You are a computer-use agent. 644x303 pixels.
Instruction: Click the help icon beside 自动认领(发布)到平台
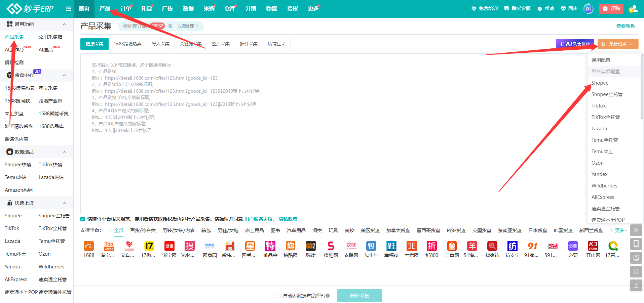328,296
